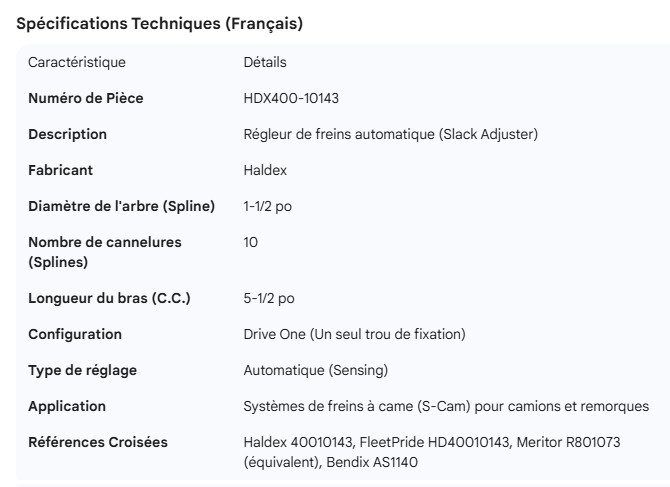Select the Type de réglage row label
The height and width of the screenshot is (487, 670).
tap(82, 370)
